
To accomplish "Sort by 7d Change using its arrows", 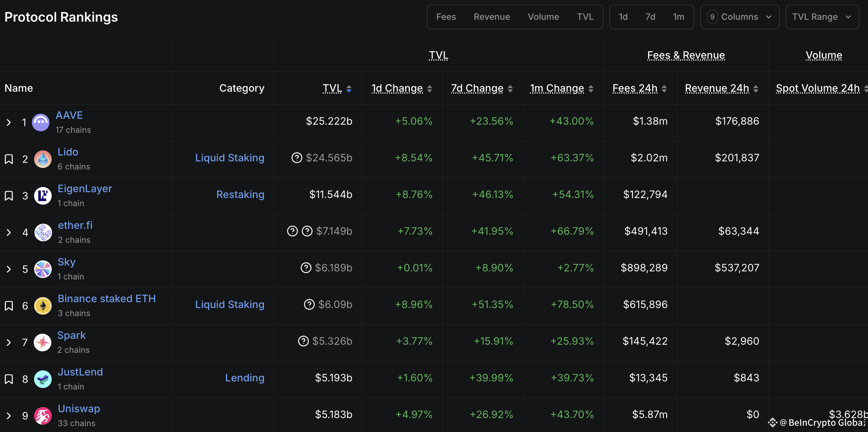I will coord(510,89).
